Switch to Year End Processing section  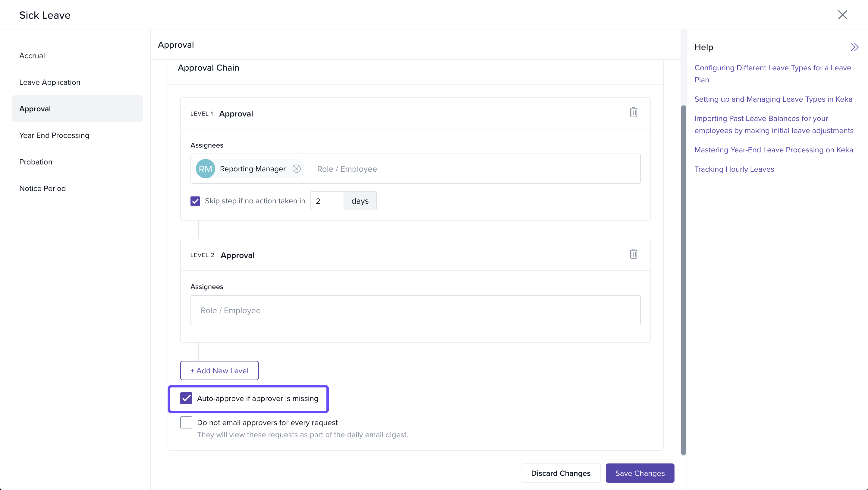54,135
